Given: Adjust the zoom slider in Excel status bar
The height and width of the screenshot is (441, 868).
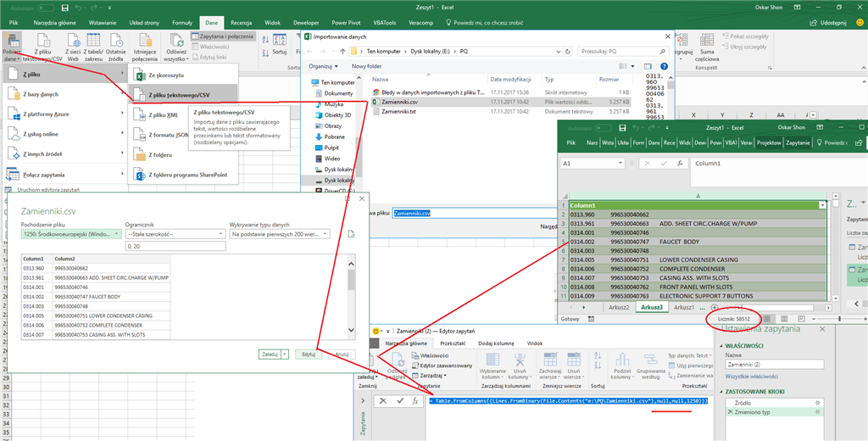Looking at the screenshot, I should point(840,319).
